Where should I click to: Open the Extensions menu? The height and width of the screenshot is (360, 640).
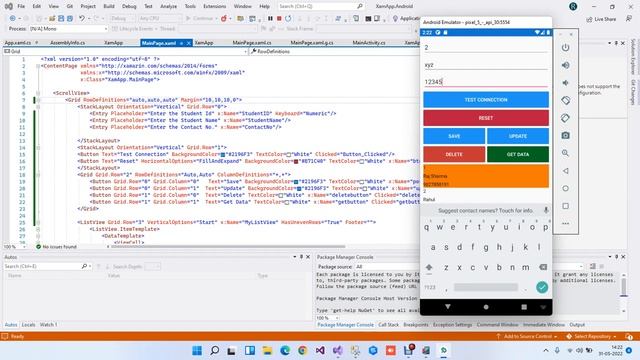(x=214, y=7)
